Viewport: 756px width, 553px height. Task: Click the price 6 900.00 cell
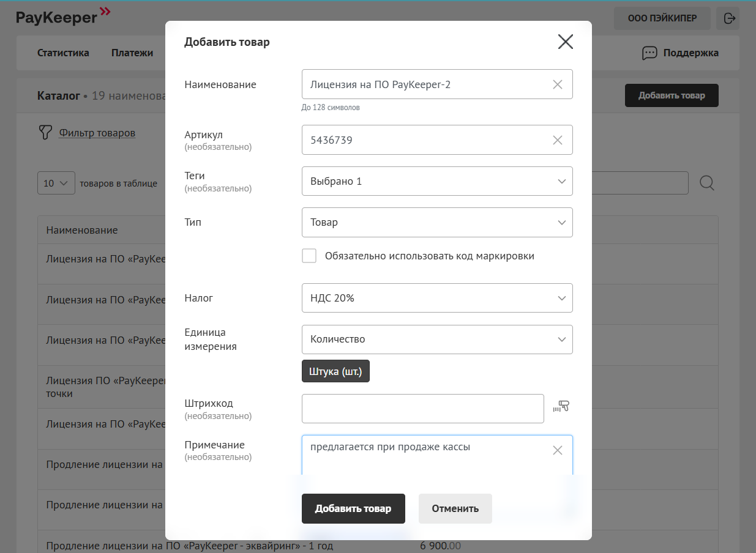pos(441,546)
